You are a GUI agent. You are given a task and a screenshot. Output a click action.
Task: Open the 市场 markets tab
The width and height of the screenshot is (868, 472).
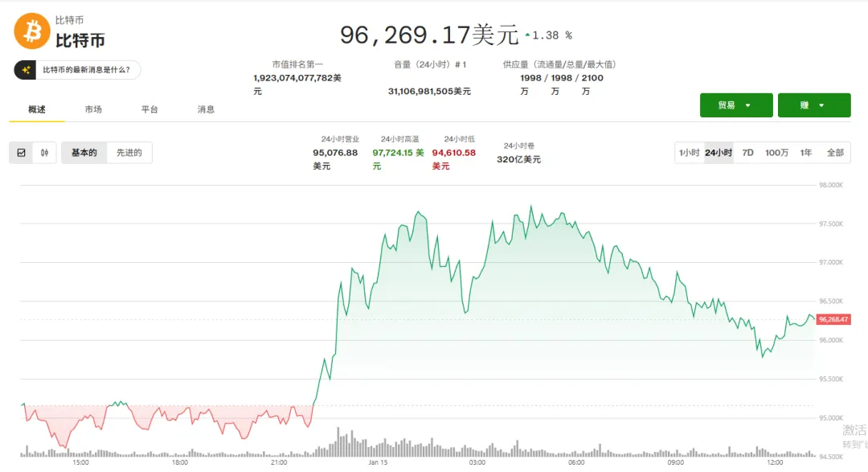point(93,109)
